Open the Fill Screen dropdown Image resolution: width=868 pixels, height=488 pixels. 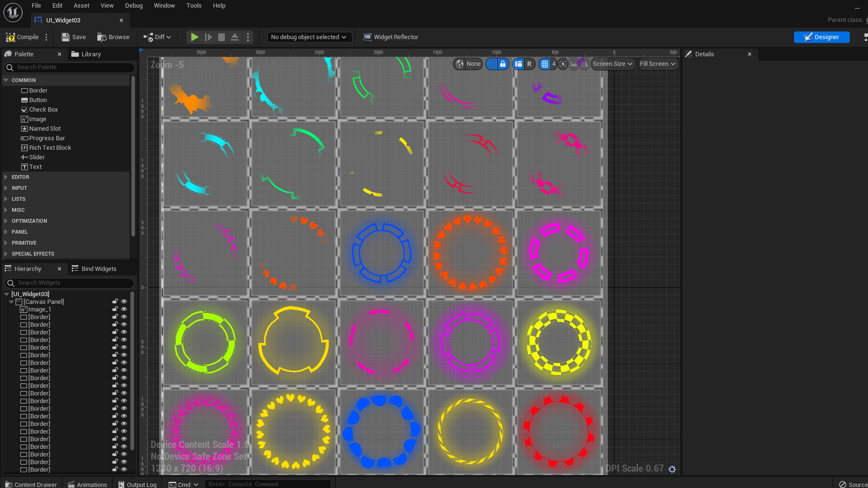(x=658, y=64)
